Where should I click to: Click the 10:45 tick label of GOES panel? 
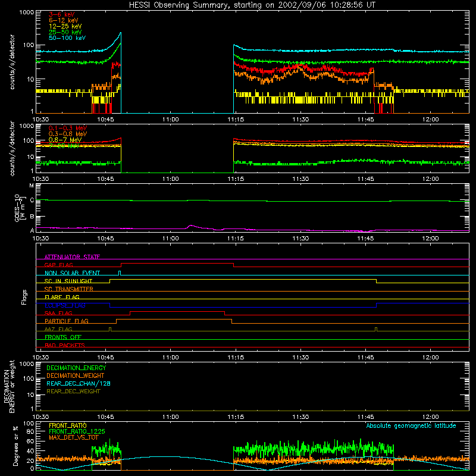pos(105,239)
